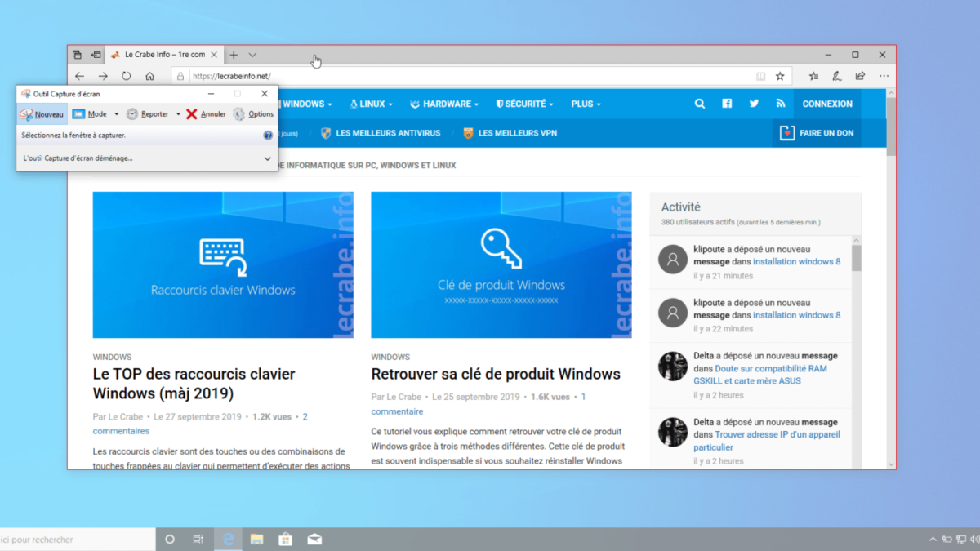Click the CONNEXION button
Image resolution: width=980 pixels, height=551 pixels.
pos(827,104)
